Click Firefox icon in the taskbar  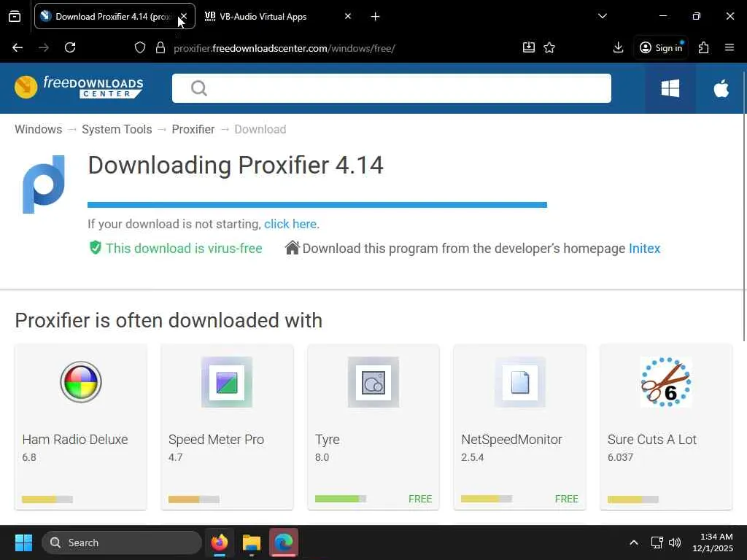pyautogui.click(x=220, y=542)
